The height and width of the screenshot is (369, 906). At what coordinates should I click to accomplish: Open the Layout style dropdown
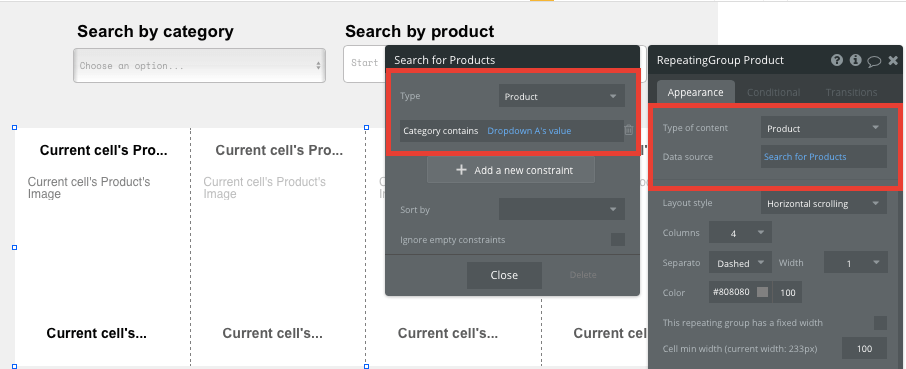point(823,203)
